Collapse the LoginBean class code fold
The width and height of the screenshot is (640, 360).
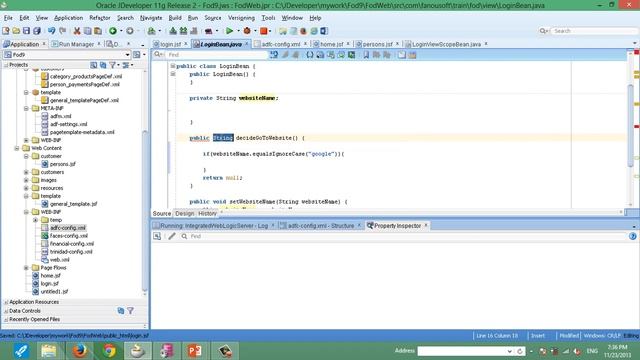click(x=173, y=66)
